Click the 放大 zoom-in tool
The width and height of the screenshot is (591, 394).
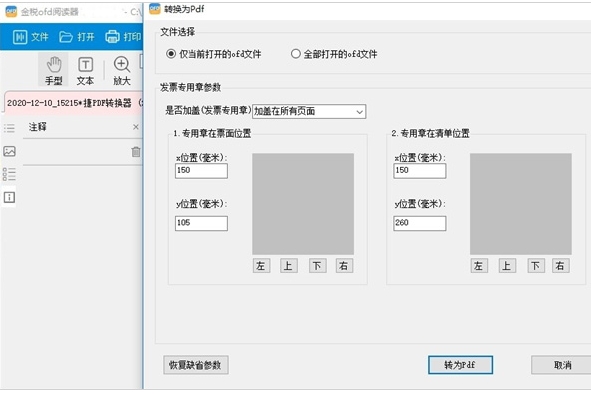(x=121, y=71)
